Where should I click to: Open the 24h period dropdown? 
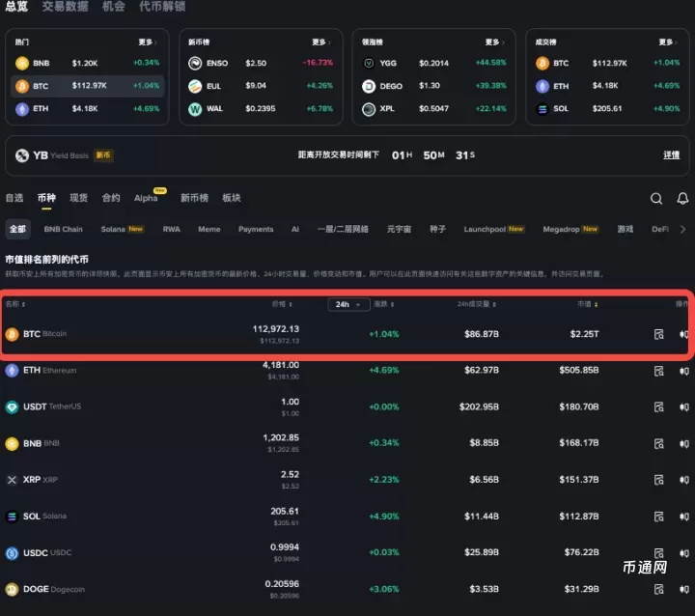(348, 304)
